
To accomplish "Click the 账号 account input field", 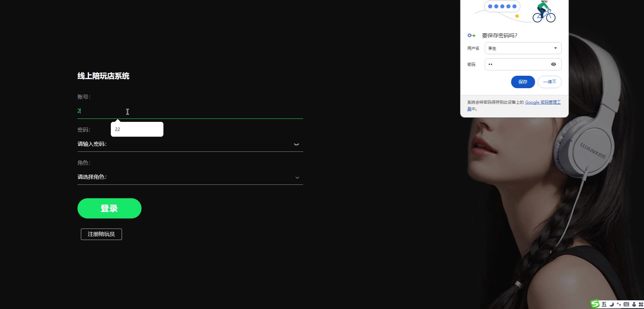I will [x=190, y=111].
